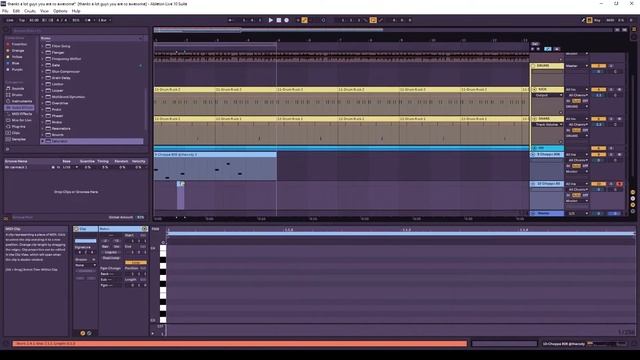Open the Create menu

pos(30,11)
